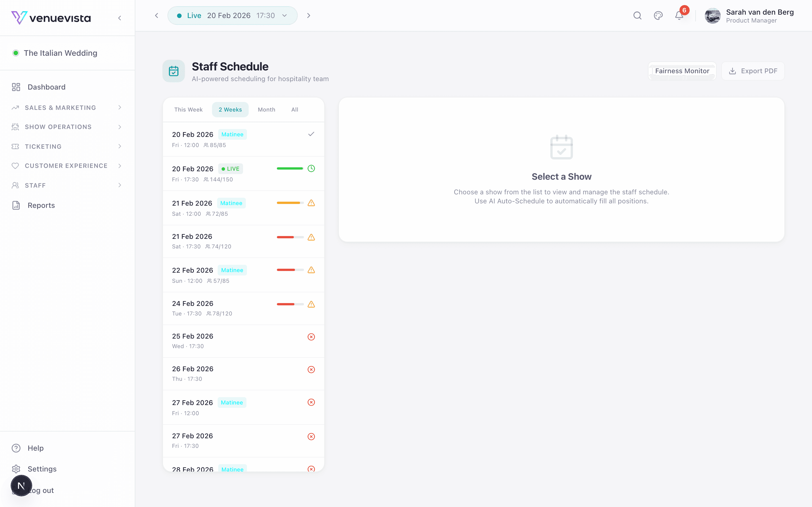Viewport: 812px width, 507px height.
Task: Click the clock icon on the LIVE show
Action: tap(311, 169)
